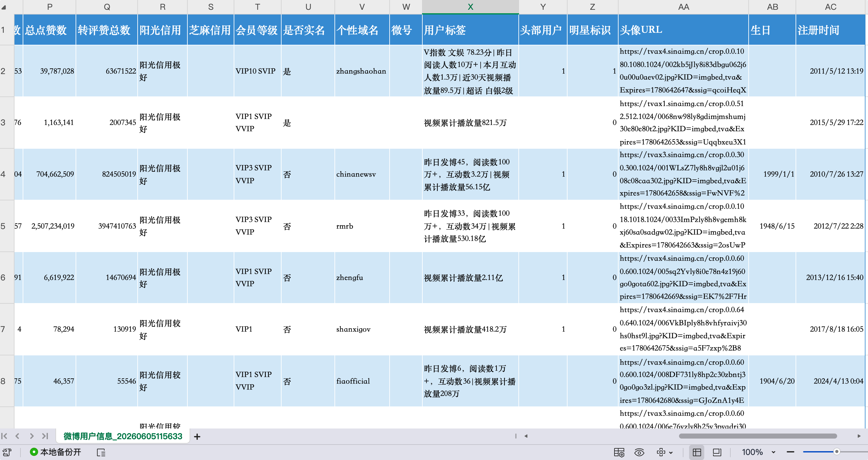Select column P header
This screenshot has width=868, height=460.
coord(49,7)
